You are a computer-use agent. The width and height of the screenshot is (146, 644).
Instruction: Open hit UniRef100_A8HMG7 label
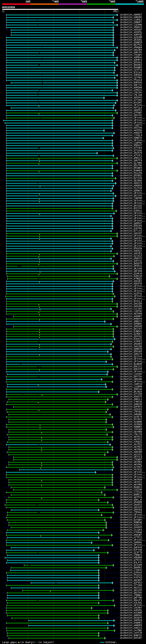click(131, 15)
